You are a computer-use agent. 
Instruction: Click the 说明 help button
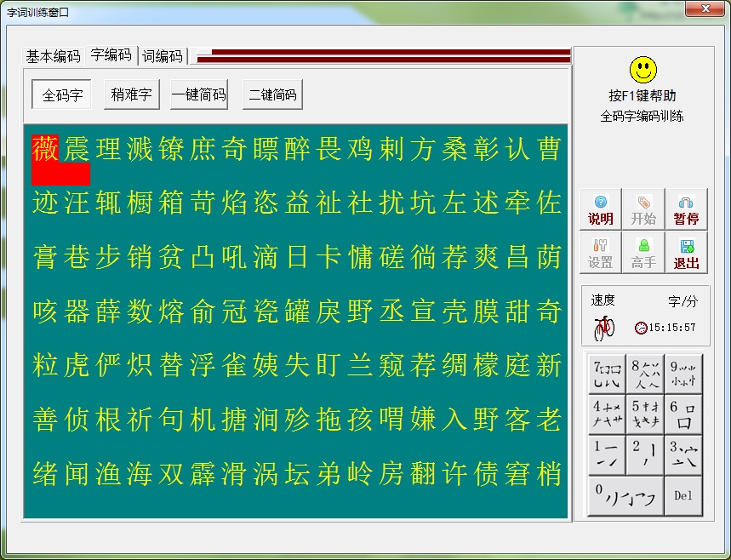click(x=601, y=209)
